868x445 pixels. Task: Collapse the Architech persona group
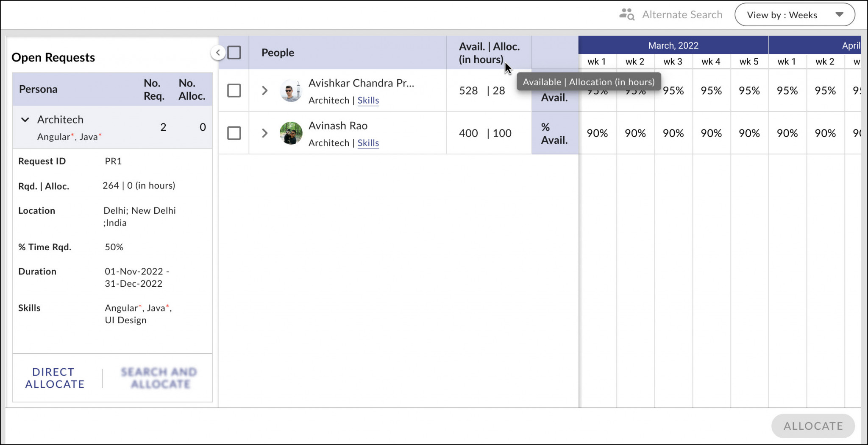click(x=25, y=119)
